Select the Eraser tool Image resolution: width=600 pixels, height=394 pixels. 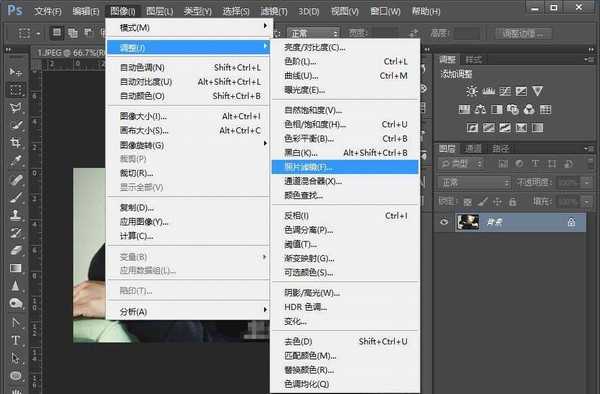tap(16, 251)
